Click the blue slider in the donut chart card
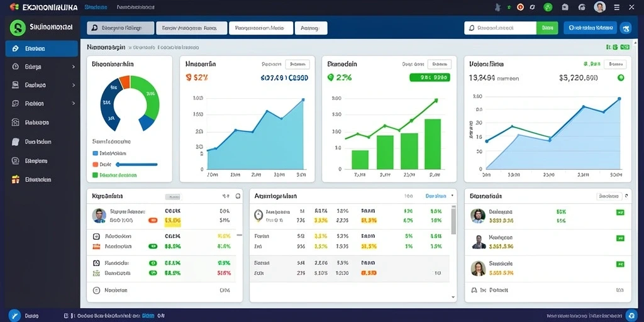The image size is (644, 322). pos(136,165)
